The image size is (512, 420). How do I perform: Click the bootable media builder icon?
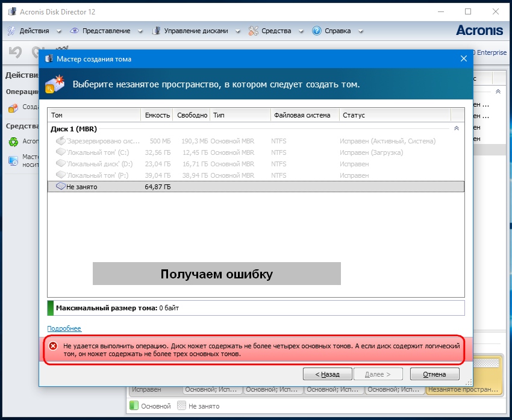pos(13,160)
